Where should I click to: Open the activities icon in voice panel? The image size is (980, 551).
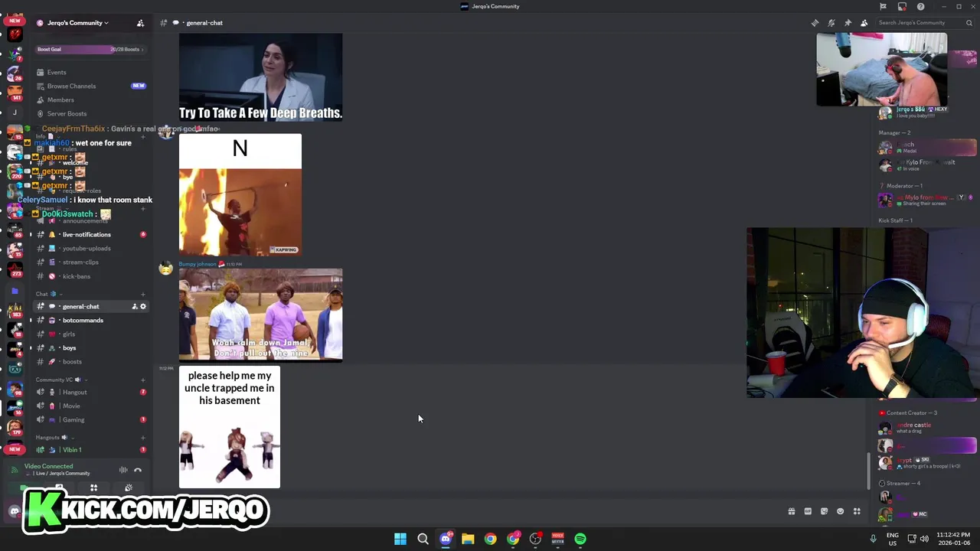click(93, 487)
